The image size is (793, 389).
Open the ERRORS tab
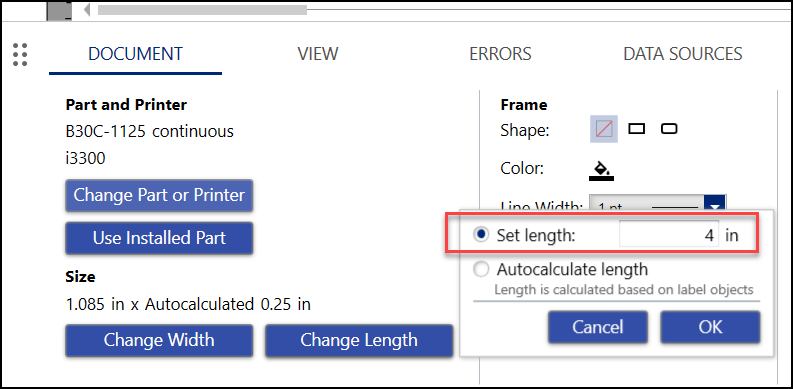(x=500, y=54)
